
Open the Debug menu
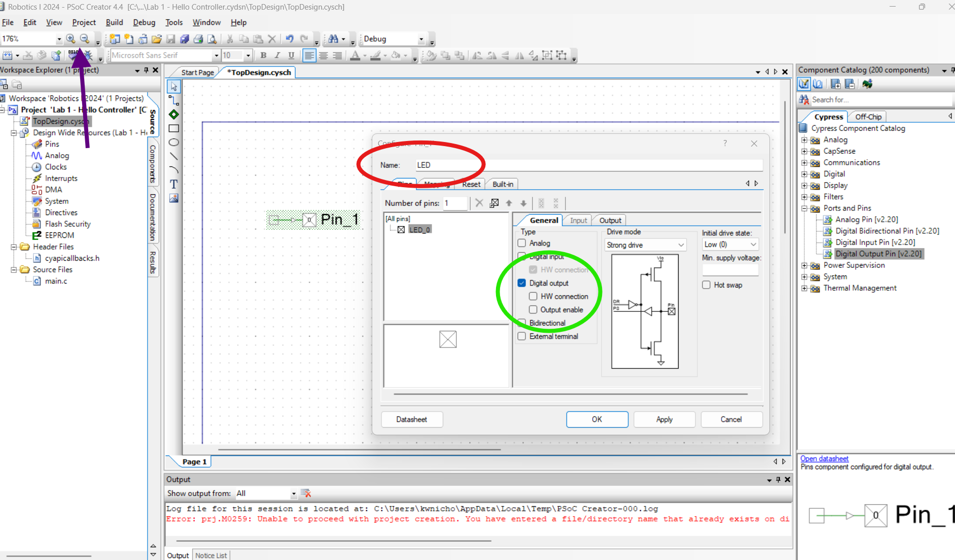point(144,22)
